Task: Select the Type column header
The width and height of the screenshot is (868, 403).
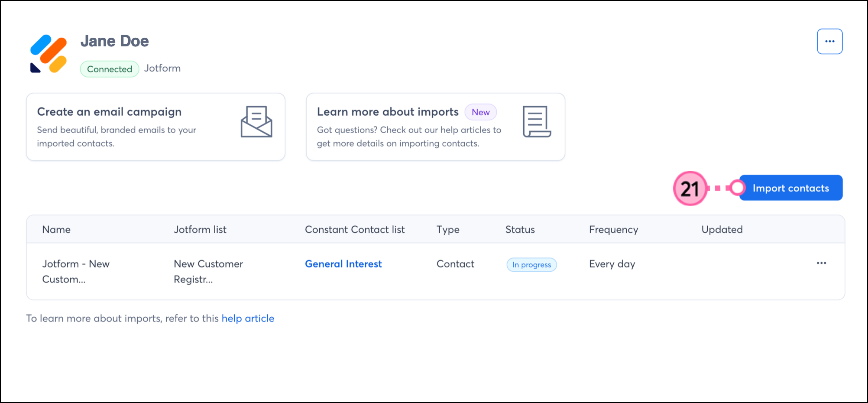Action: coord(448,230)
